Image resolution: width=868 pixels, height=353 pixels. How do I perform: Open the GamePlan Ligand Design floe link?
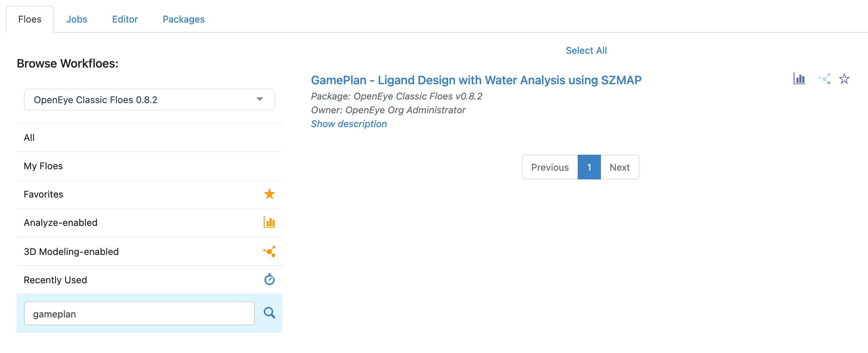(x=476, y=80)
